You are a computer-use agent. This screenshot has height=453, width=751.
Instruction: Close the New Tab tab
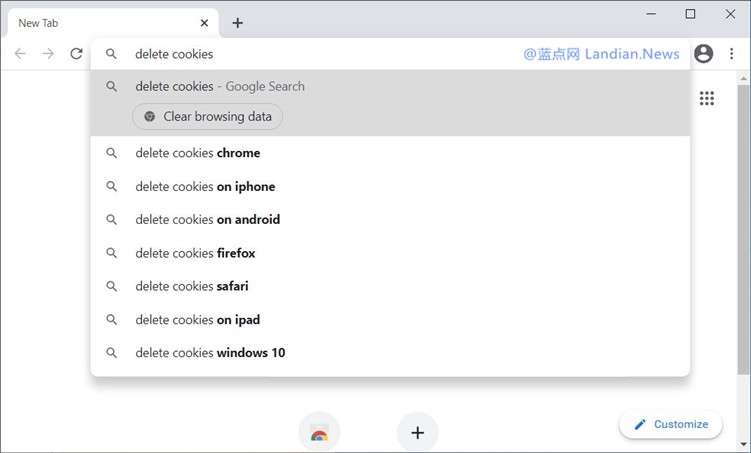(x=204, y=23)
